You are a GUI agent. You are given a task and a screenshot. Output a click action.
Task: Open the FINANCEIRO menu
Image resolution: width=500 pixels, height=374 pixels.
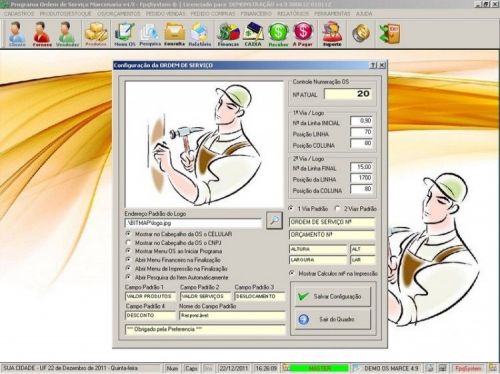tap(256, 14)
